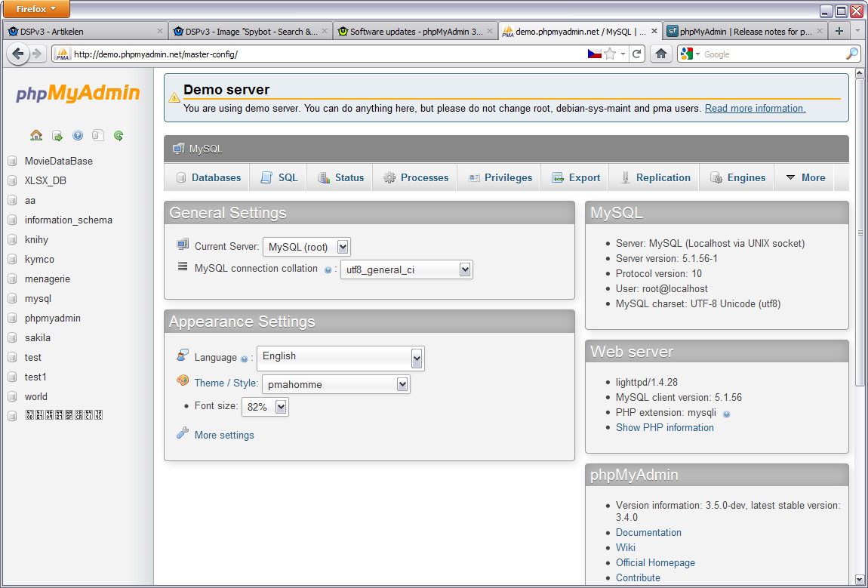Screen dimensions: 868x588
Task: Select the phpmyadmin database in sidebar
Action: [53, 319]
